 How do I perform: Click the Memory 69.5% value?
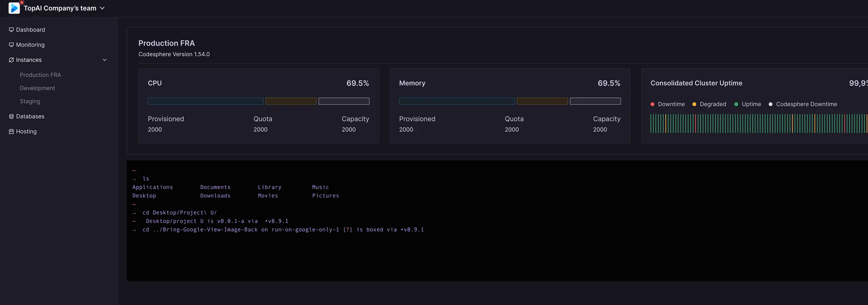pos(609,83)
